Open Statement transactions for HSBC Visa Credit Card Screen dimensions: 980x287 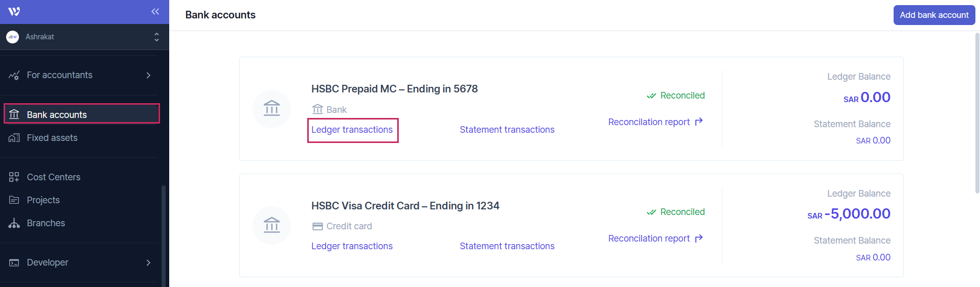point(507,246)
